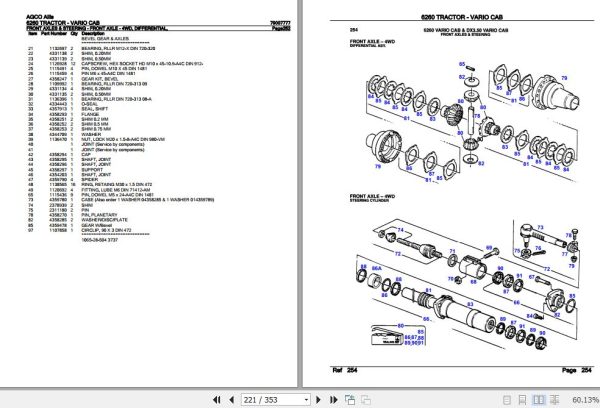The image size is (600, 408).
Task: Go to the first page
Action: click(x=217, y=400)
